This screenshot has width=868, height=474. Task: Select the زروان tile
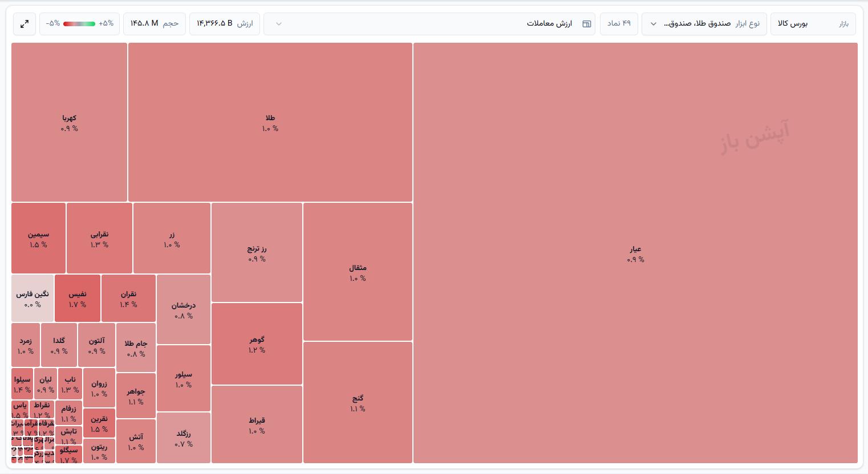[x=99, y=387]
